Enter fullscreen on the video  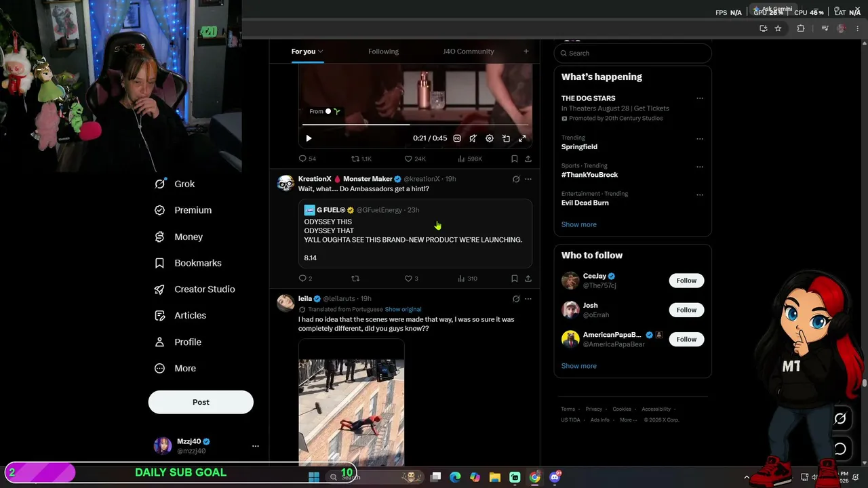tap(522, 138)
